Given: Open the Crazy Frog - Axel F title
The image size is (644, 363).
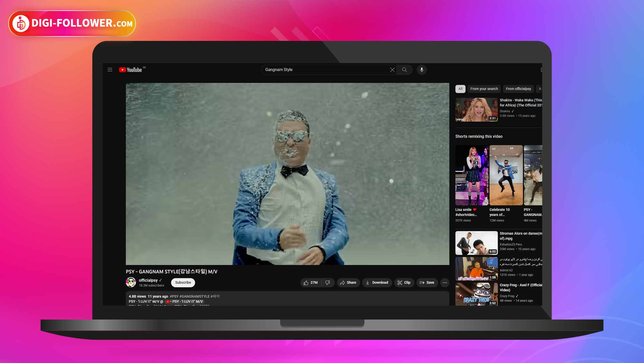Looking at the screenshot, I should [x=521, y=288].
